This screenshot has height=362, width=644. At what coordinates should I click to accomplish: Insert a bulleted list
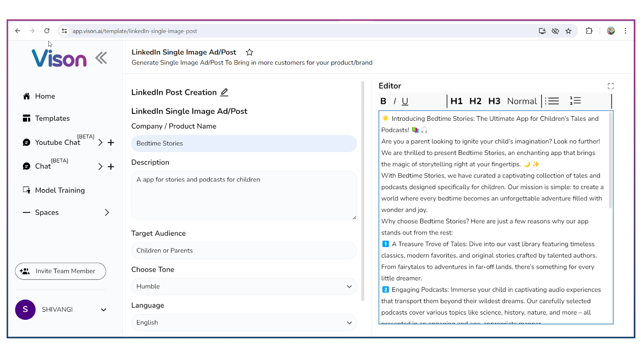point(552,101)
